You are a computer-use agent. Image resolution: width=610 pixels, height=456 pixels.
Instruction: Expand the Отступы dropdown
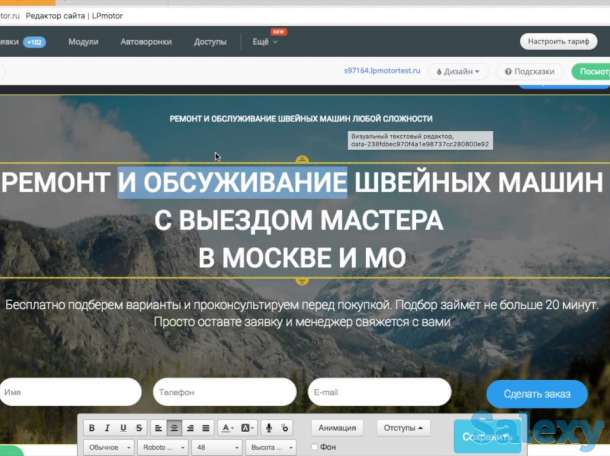403,428
